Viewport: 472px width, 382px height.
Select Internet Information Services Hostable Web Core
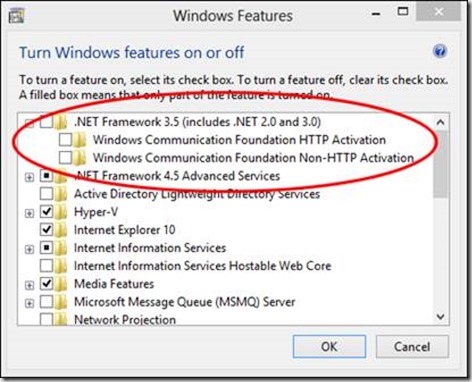[202, 266]
